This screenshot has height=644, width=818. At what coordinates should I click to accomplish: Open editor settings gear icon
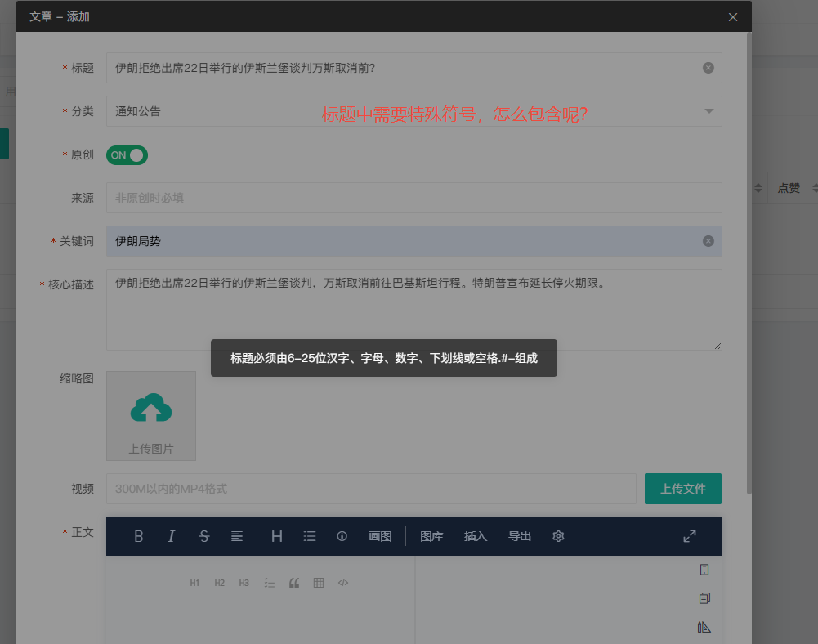pyautogui.click(x=559, y=536)
